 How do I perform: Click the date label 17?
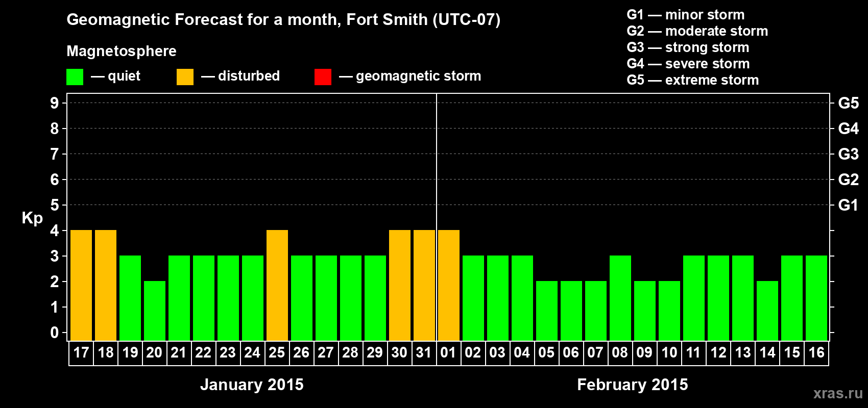pyautogui.click(x=81, y=353)
